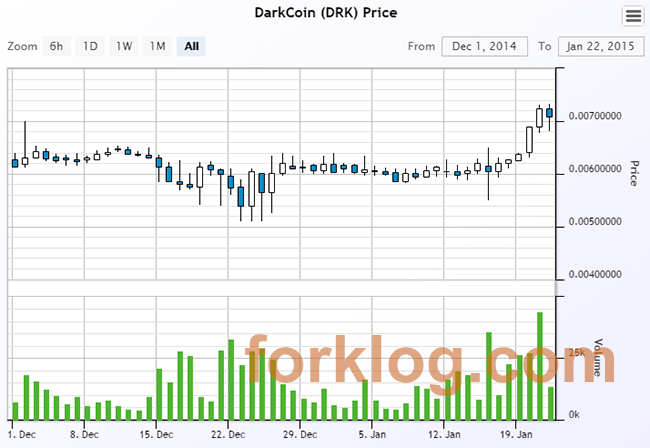This screenshot has height=448, width=650.
Task: Click the last blue candlestick above 0.007
Action: pos(550,113)
